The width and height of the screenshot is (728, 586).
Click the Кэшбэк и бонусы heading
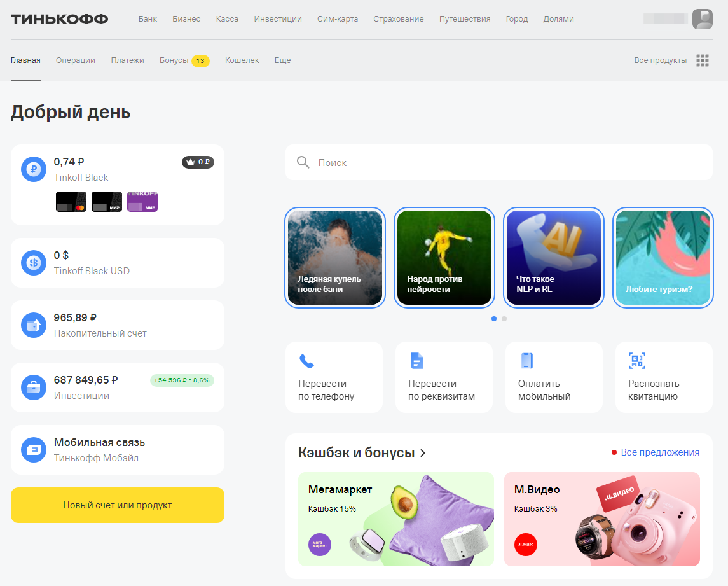356,452
